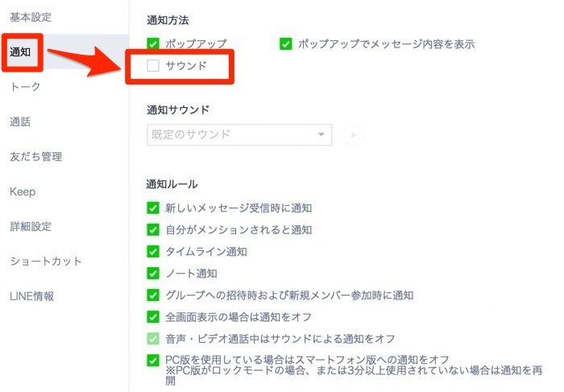Toggle 全画面表示の場合は通知をオフ checkbox
Screen dimensions: 564x392
pos(153,317)
